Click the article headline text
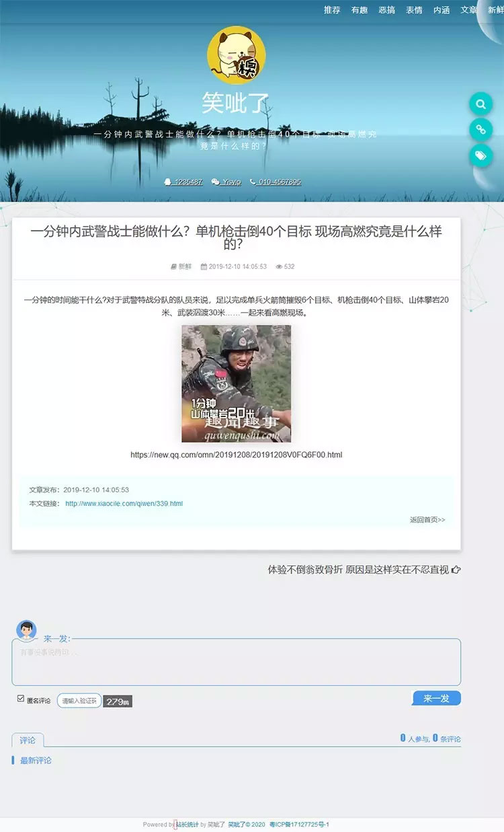 237,237
